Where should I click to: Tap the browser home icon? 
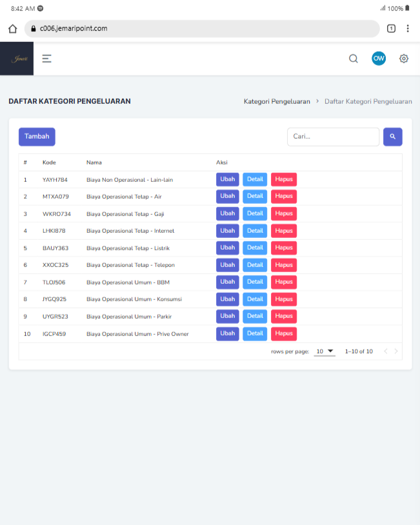coord(12,28)
